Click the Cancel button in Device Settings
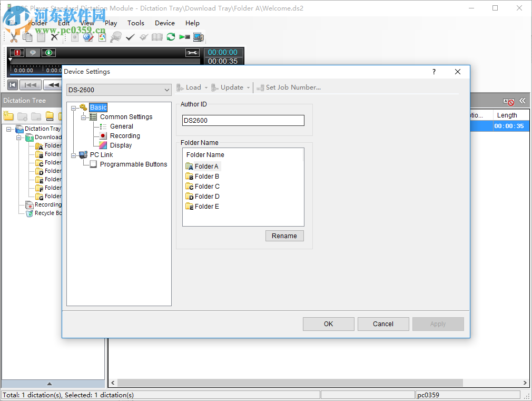The height and width of the screenshot is (401, 532). pyautogui.click(x=383, y=324)
